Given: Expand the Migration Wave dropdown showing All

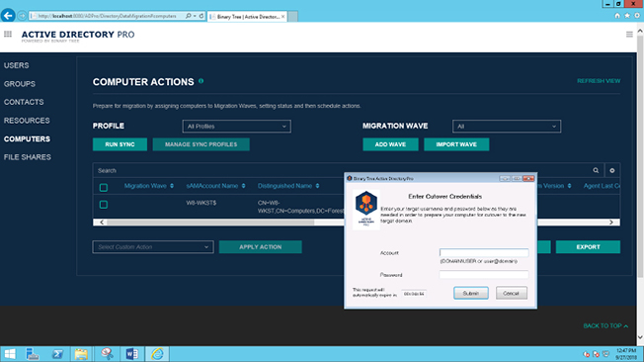Looking at the screenshot, I should coord(507,127).
